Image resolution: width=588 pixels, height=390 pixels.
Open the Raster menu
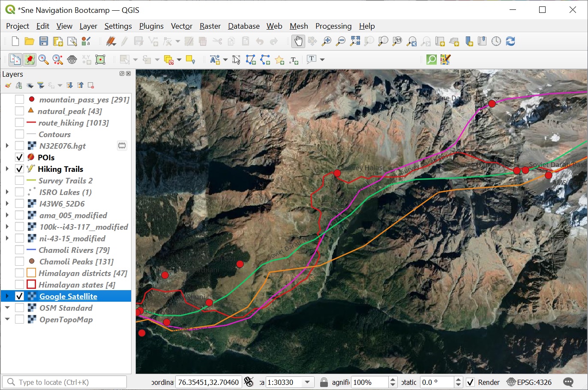[210, 26]
